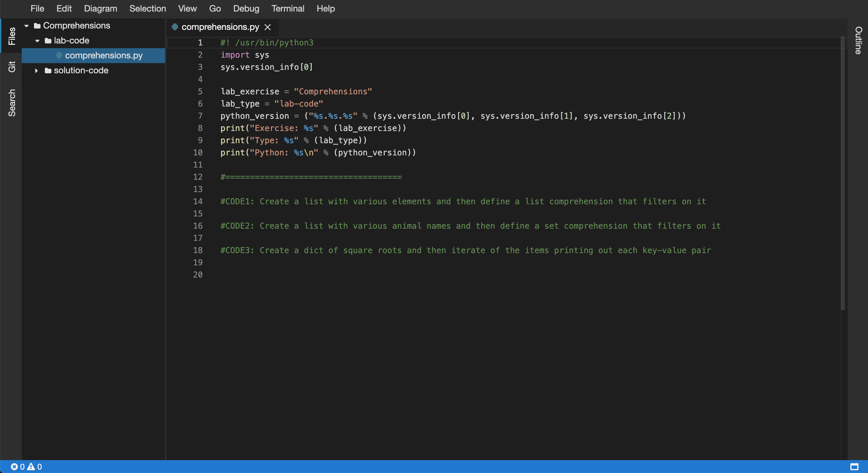The height and width of the screenshot is (473, 868).
Task: Click the Python file icon in editor tab
Action: (x=175, y=27)
